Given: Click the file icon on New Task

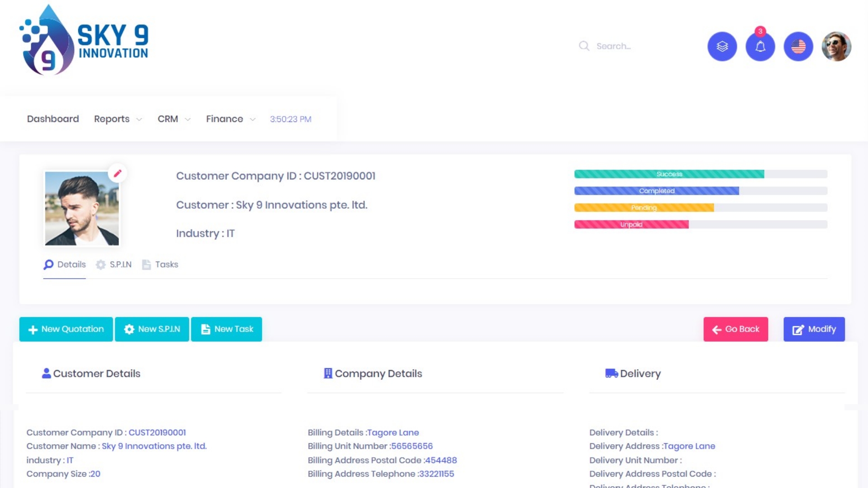Looking at the screenshot, I should (206, 329).
